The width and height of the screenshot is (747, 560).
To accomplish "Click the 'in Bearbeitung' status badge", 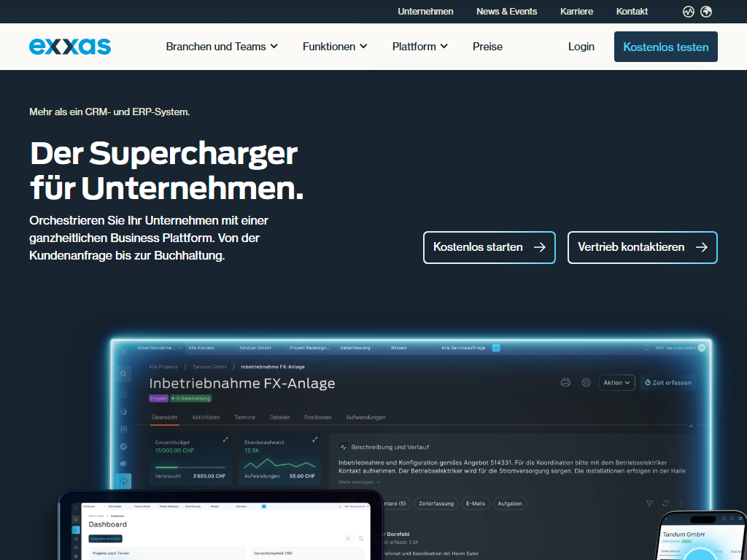I will pos(190,398).
